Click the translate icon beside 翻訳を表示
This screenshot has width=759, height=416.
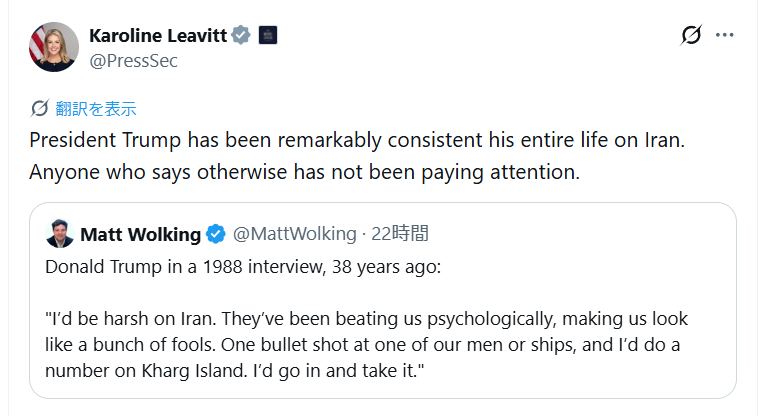pyautogui.click(x=39, y=108)
